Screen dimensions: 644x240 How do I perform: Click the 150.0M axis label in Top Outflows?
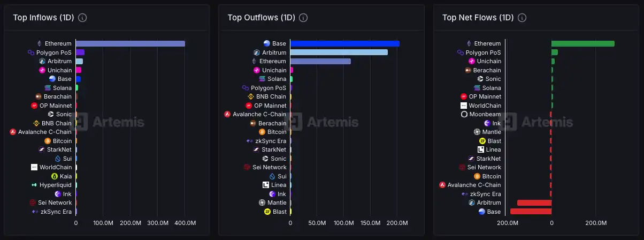pos(371,222)
